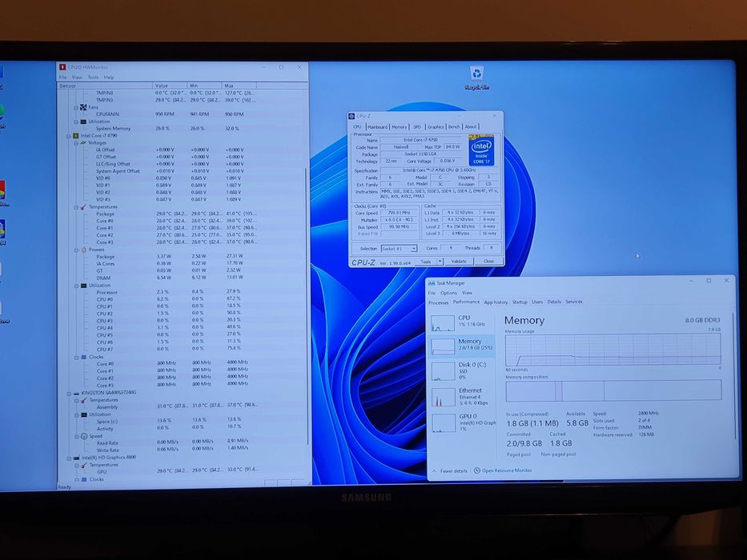The width and height of the screenshot is (747, 560).
Task: Click the Fans node fan icon
Action: tap(83, 107)
